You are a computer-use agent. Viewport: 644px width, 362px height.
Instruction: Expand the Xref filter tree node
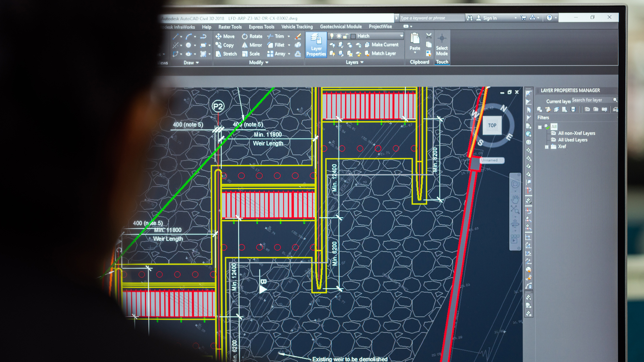(547, 147)
